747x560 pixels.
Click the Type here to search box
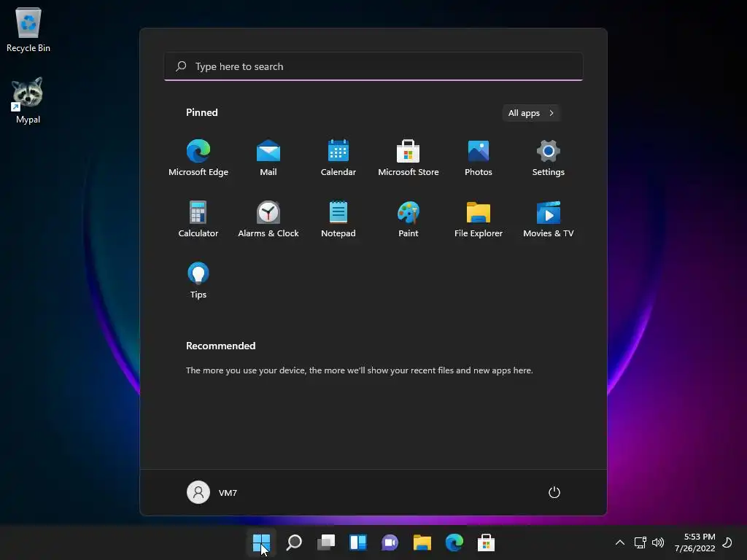click(x=373, y=66)
